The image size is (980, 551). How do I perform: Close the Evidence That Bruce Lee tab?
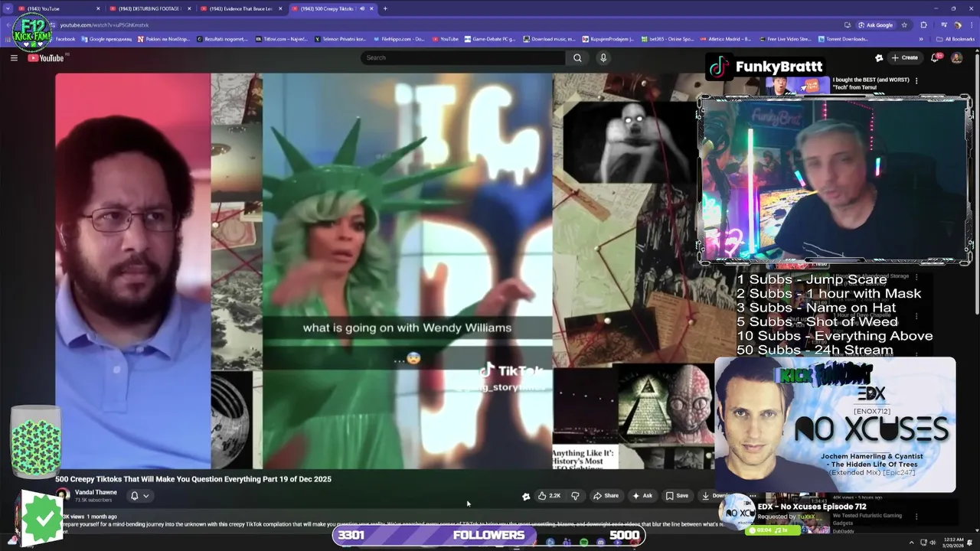(x=280, y=8)
